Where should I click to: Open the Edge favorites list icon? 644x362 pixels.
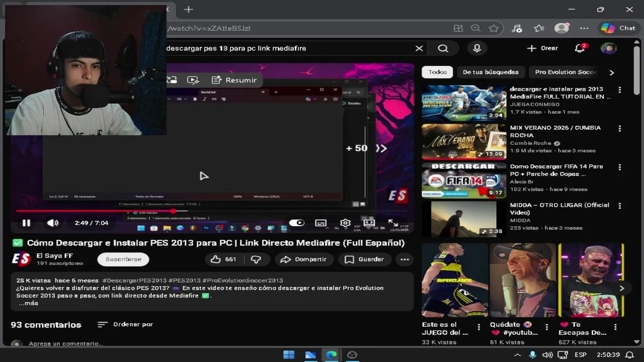pyautogui.click(x=539, y=29)
